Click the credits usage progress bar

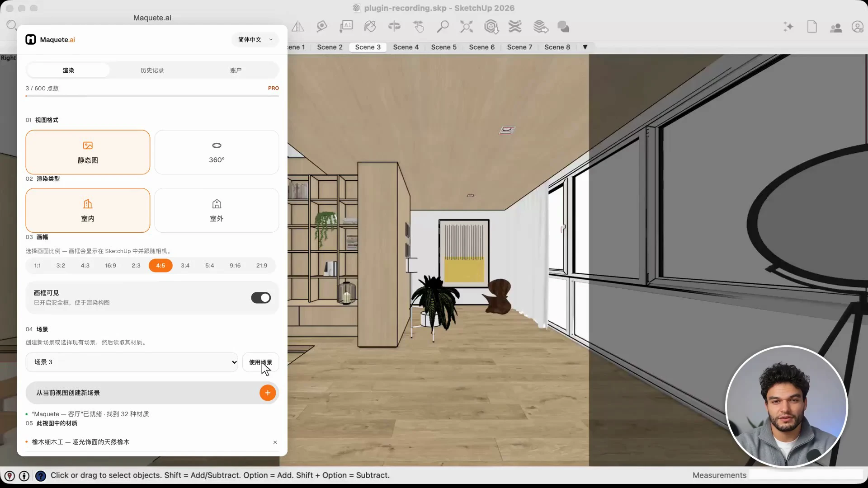pos(152,96)
